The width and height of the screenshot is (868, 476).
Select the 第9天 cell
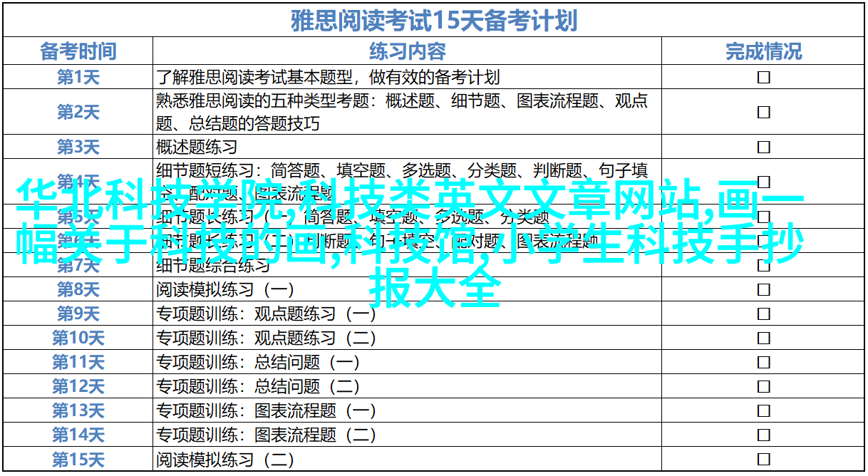point(78,314)
